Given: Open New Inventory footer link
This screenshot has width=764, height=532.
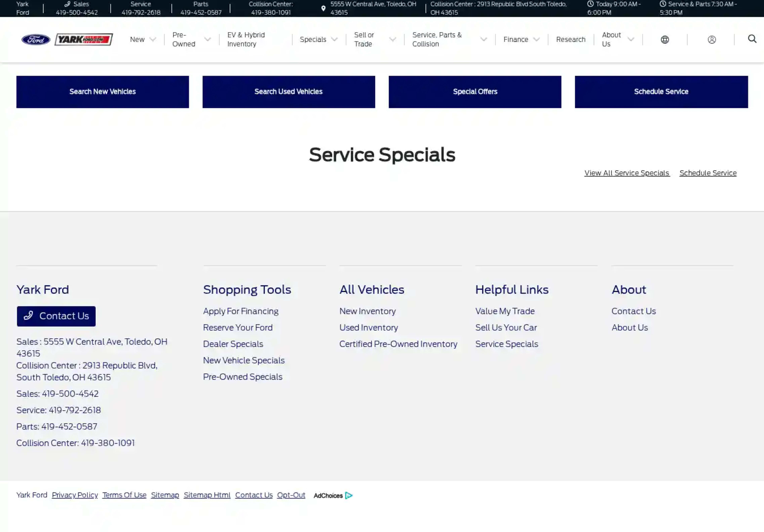Looking at the screenshot, I should click(x=367, y=311).
